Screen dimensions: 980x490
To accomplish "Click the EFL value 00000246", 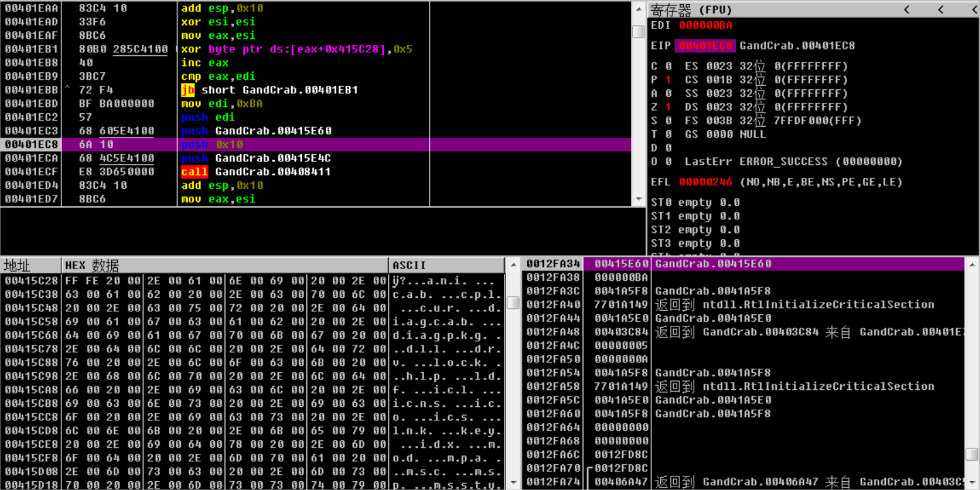I will [706, 182].
